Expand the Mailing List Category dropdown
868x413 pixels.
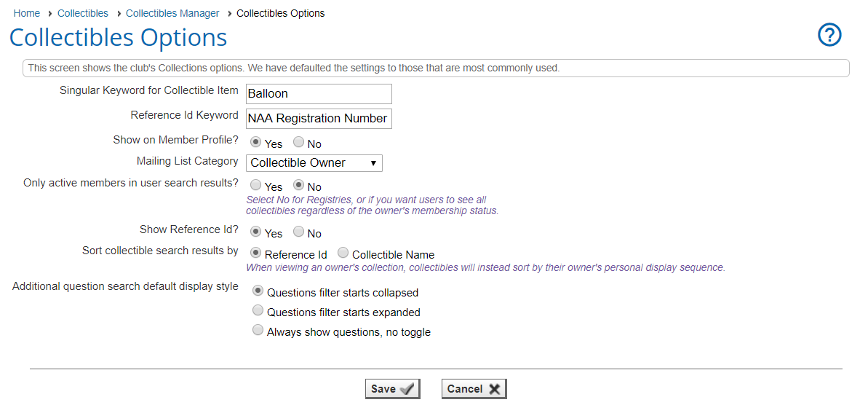coord(314,163)
